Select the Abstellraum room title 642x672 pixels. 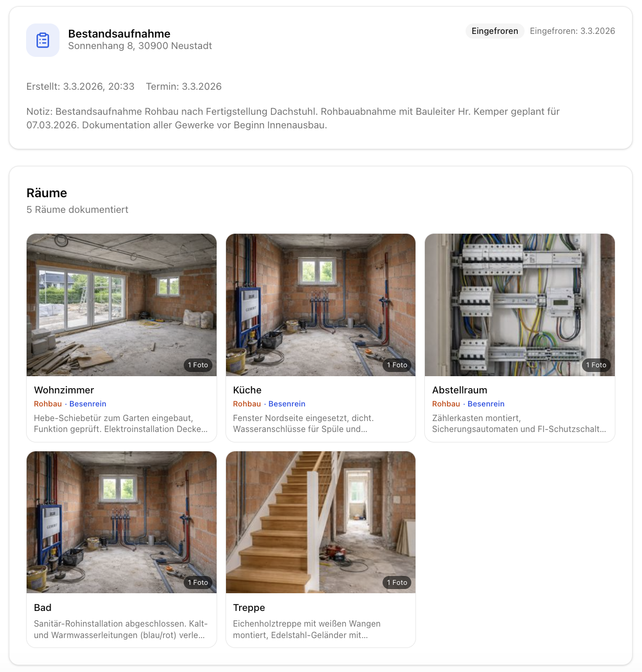[459, 390]
